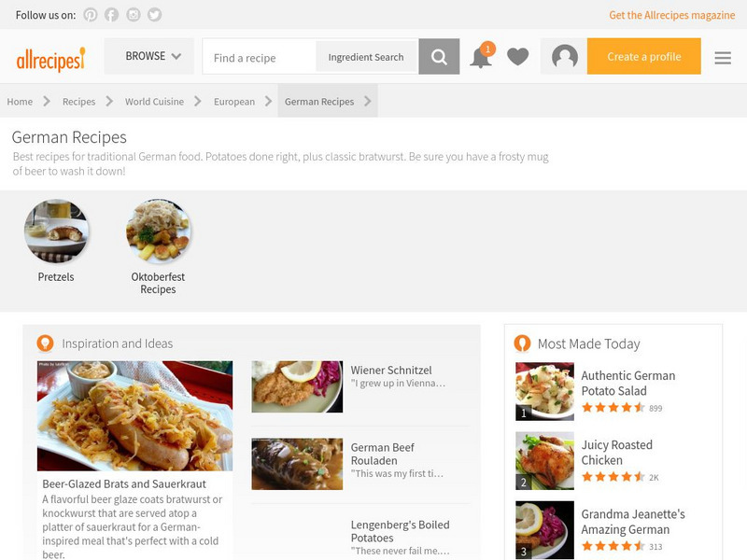Open the Wiener Schnitzel recipe link
Image resolution: width=747 pixels, height=560 pixels.
pos(391,371)
